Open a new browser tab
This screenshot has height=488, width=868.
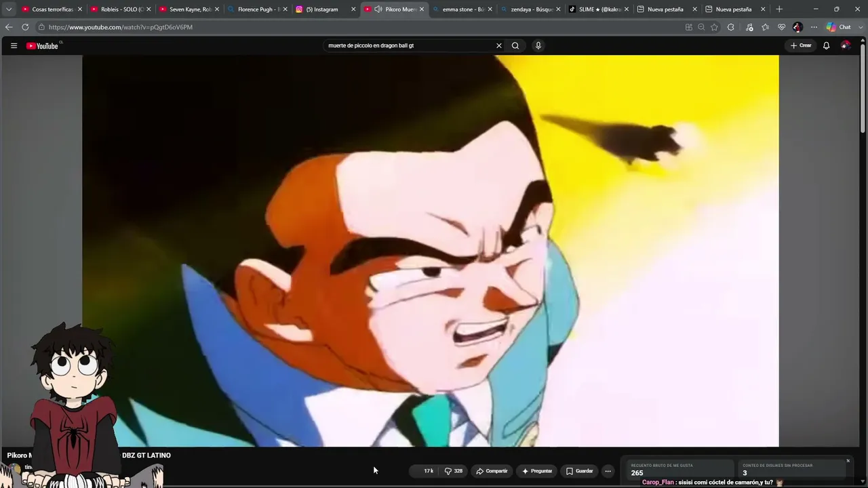point(779,9)
